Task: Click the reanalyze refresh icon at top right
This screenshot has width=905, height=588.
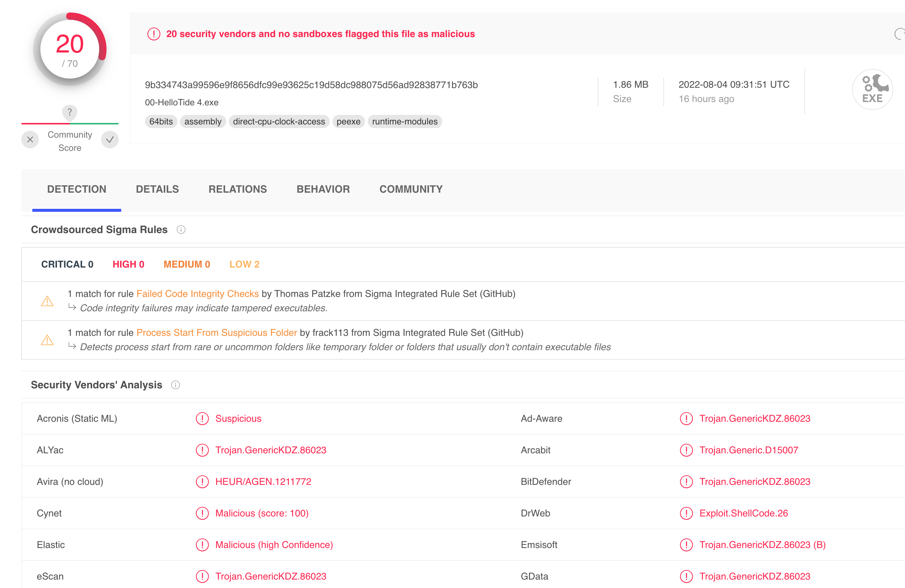Action: [x=899, y=34]
